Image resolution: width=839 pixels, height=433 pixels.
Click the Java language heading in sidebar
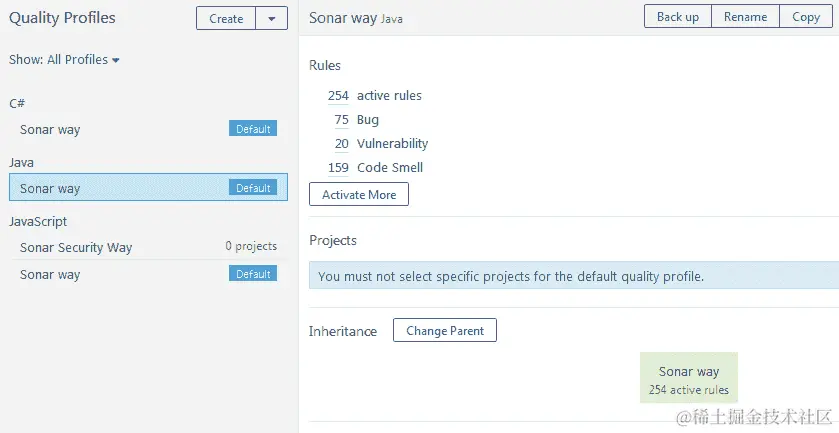coord(21,162)
